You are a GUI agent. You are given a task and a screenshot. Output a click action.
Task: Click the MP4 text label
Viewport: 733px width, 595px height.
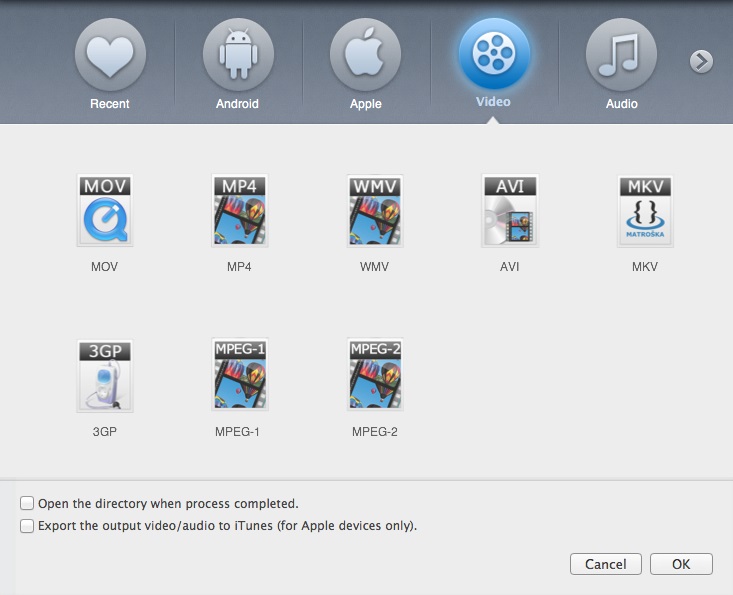click(x=239, y=267)
